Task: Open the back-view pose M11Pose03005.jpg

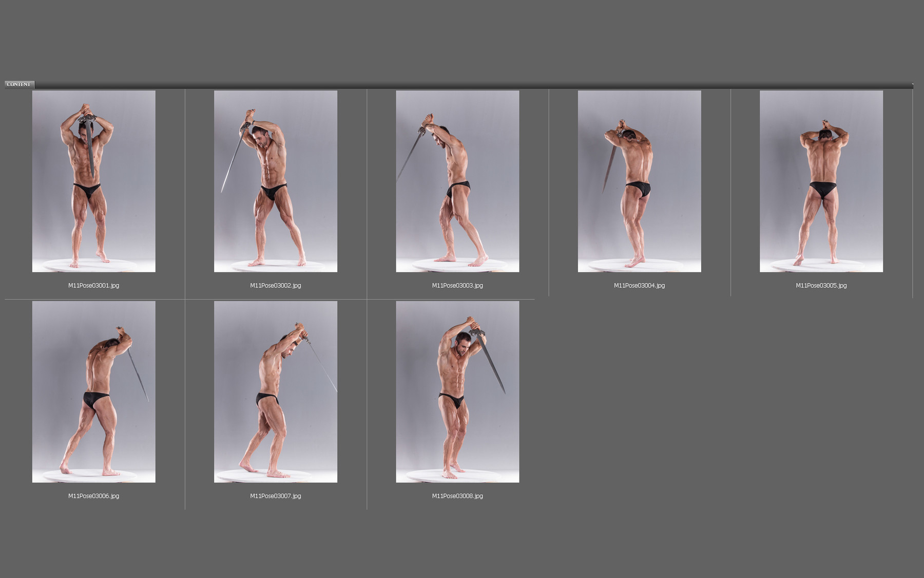Action: point(820,182)
